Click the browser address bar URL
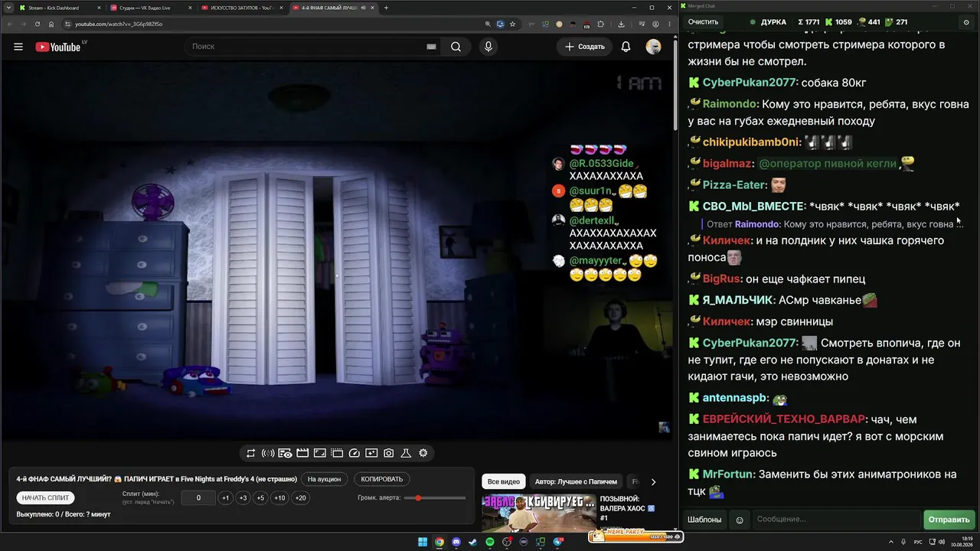Viewport: 980px width, 551px height. 119,24
